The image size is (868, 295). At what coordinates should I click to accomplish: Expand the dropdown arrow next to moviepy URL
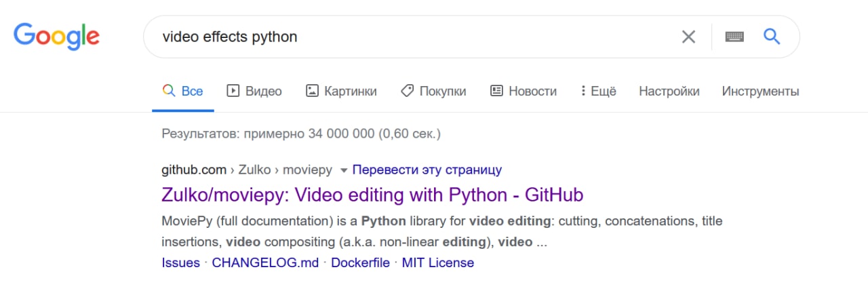coord(344,170)
